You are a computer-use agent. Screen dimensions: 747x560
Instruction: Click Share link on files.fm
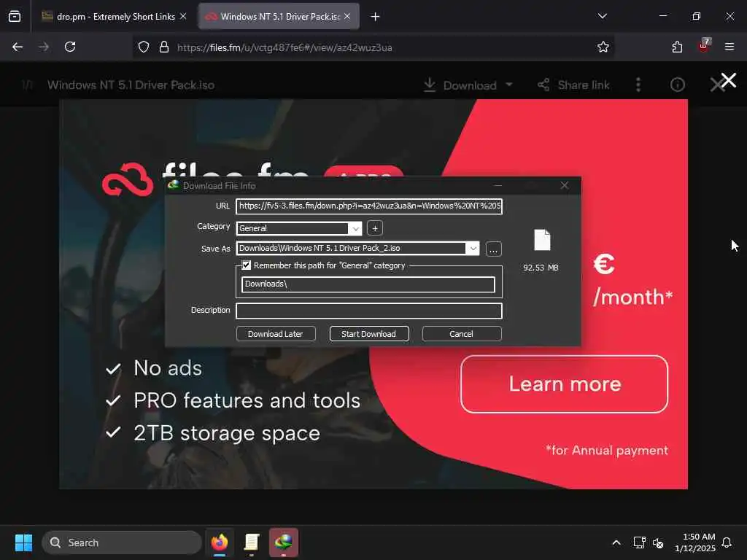(573, 85)
